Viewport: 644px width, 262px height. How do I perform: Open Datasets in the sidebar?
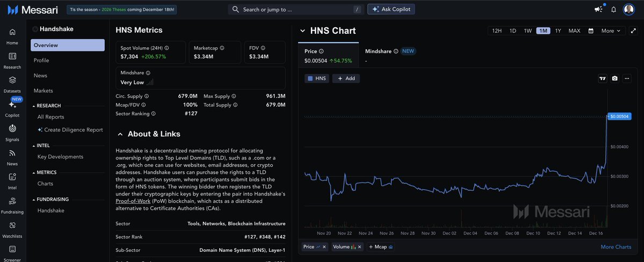(12, 84)
